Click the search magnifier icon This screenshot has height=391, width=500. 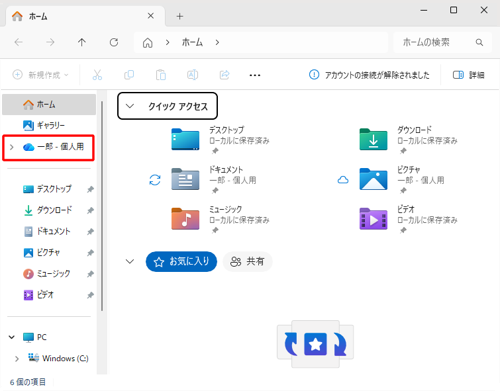479,42
